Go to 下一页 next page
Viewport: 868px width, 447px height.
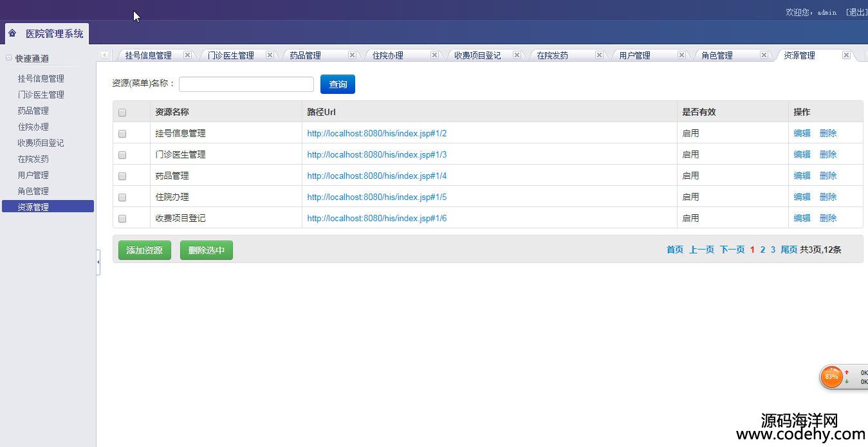[x=732, y=250]
